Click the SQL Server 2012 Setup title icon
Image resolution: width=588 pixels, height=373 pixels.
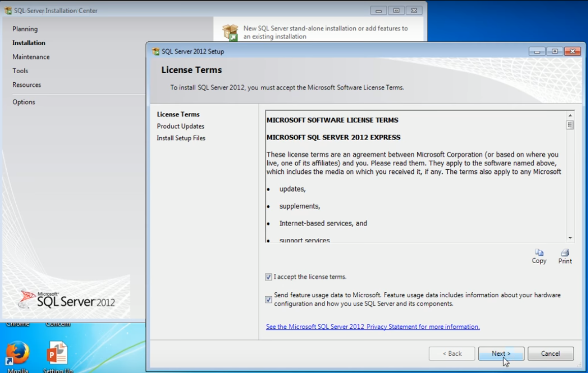[x=156, y=51]
